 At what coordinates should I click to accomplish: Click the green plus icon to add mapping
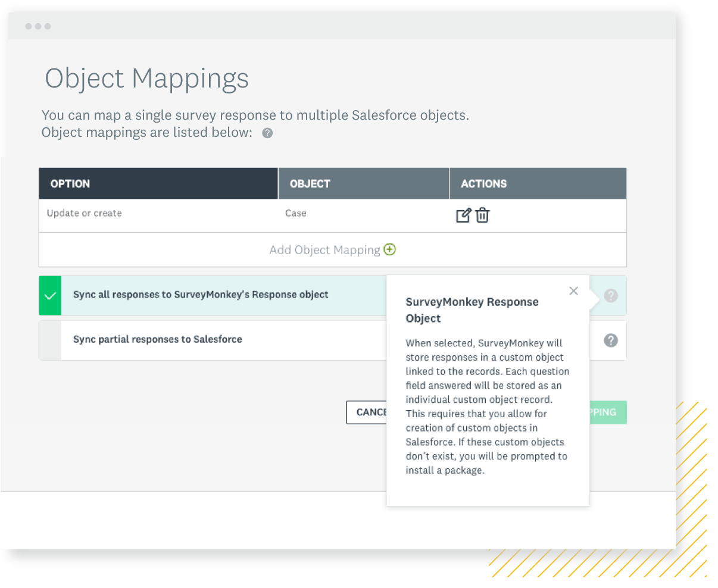(389, 249)
